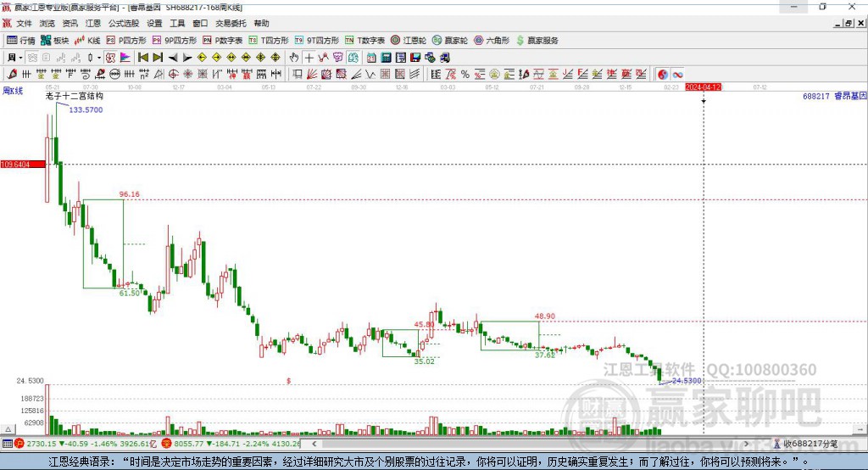Viewport: 868px width, 470px height.
Task: Open the 交易委托 menu
Action: tap(231, 23)
